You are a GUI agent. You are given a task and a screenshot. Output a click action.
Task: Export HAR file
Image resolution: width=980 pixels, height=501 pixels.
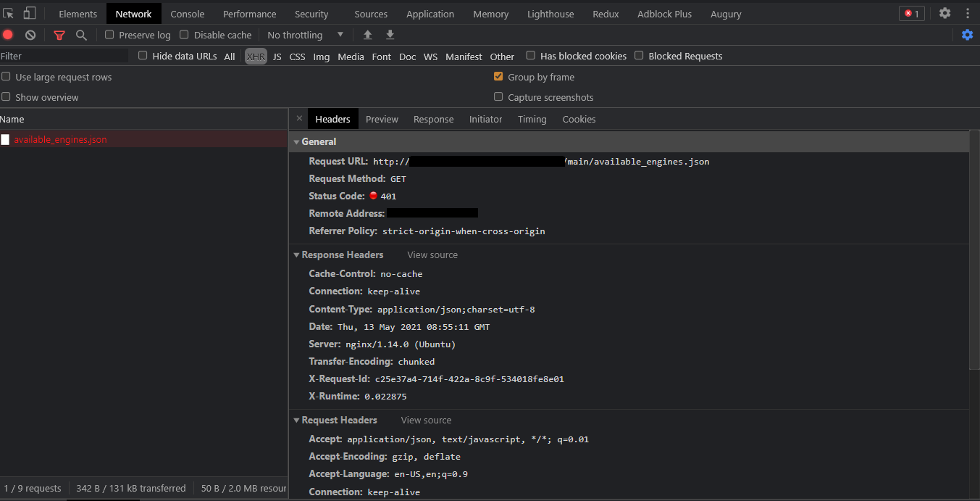click(x=390, y=34)
